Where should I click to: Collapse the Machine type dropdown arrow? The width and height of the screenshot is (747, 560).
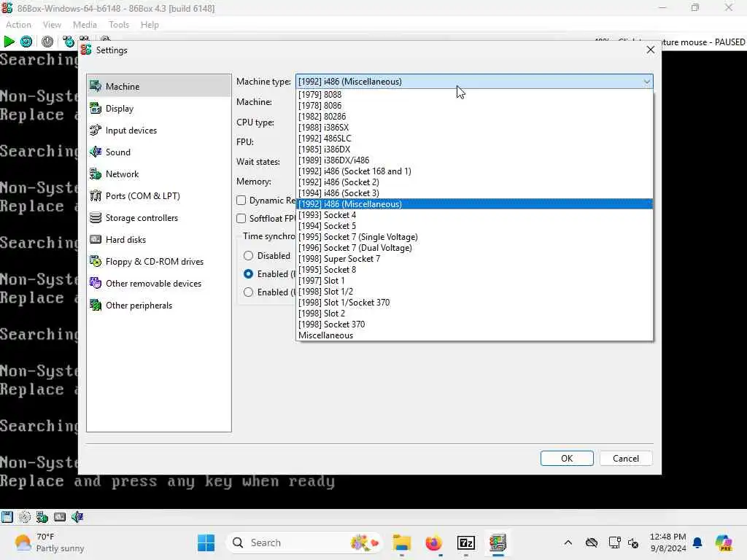tap(646, 82)
